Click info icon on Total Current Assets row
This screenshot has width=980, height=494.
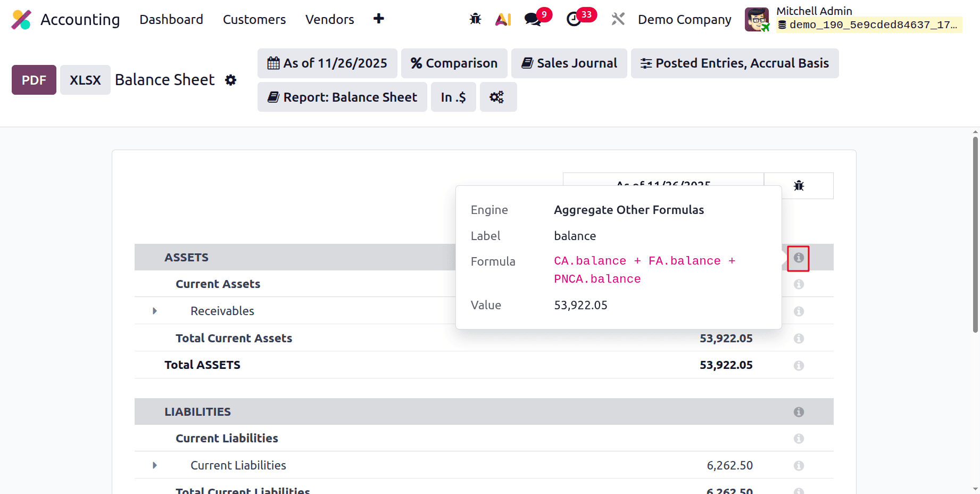point(799,339)
